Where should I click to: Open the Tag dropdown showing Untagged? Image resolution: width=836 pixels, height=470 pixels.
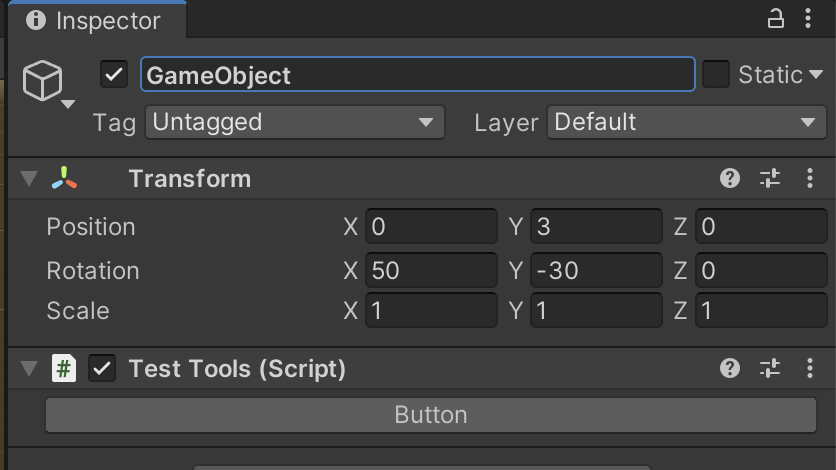pyautogui.click(x=295, y=122)
